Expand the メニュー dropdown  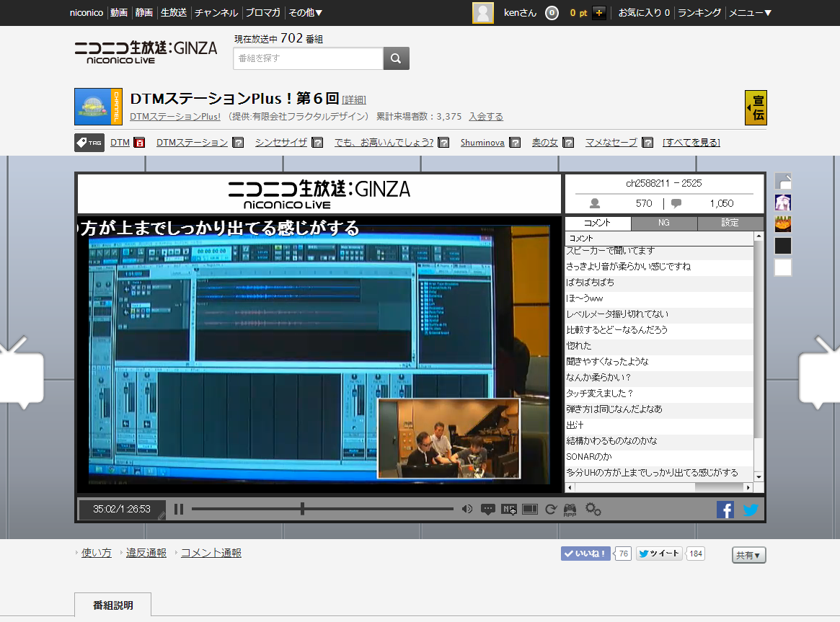tap(750, 12)
